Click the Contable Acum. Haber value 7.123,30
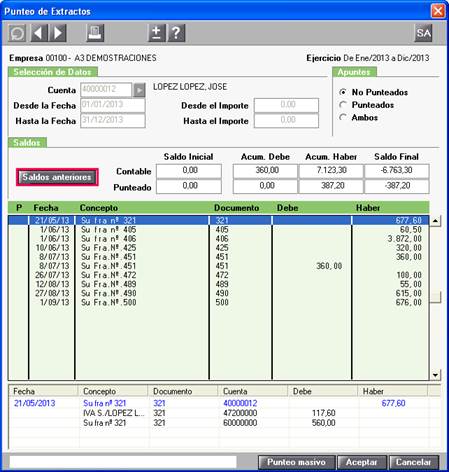Image resolution: width=449 pixels, height=472 pixels. 331,171
